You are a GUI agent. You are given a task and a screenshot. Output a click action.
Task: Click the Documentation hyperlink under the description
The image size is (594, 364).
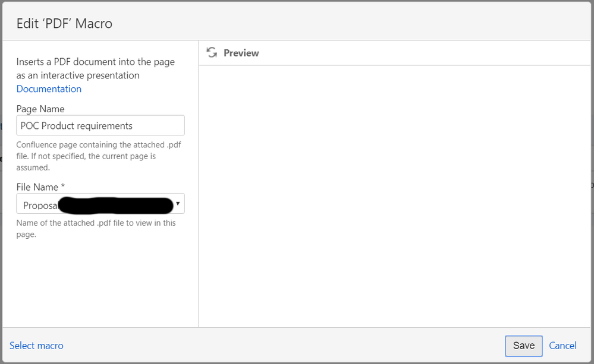[x=49, y=88]
